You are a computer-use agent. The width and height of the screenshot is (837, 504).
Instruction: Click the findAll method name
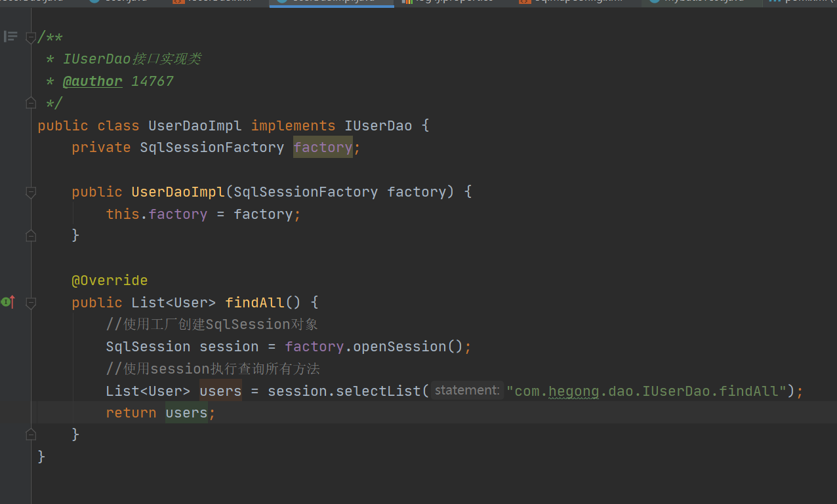click(255, 303)
